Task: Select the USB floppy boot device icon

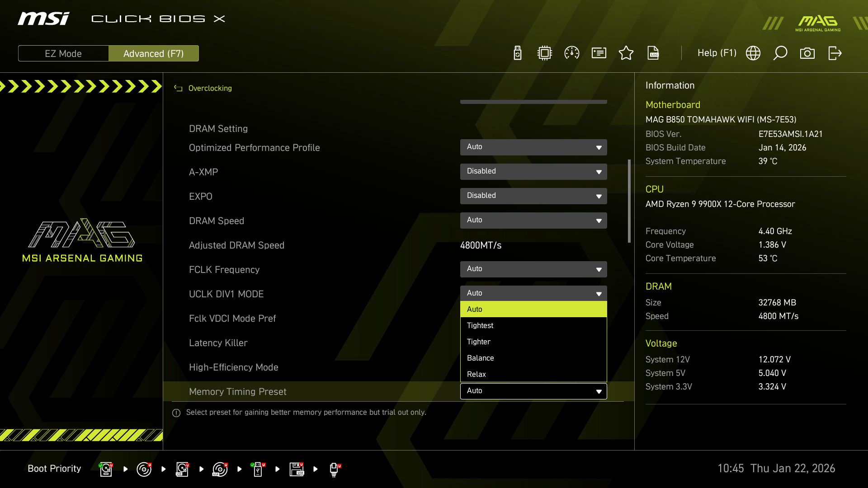Action: (297, 469)
